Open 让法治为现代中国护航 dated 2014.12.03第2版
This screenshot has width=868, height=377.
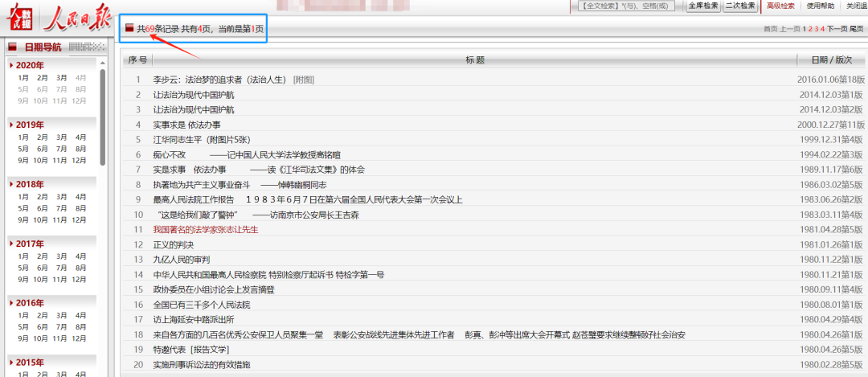tap(193, 109)
